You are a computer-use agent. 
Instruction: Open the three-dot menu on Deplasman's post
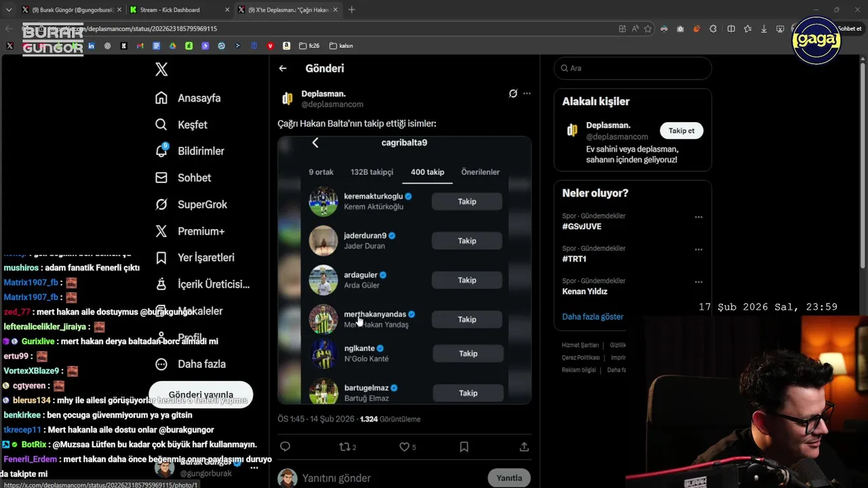[x=527, y=94]
